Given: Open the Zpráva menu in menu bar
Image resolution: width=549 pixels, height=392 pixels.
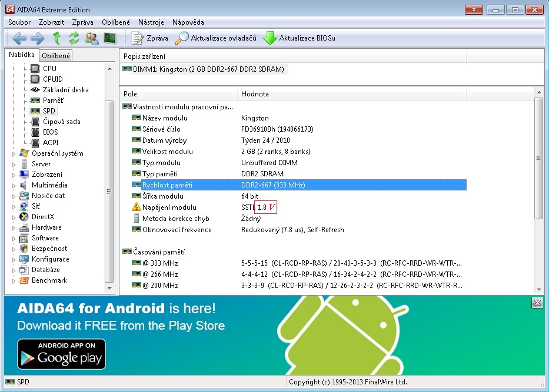Looking at the screenshot, I should (x=82, y=22).
